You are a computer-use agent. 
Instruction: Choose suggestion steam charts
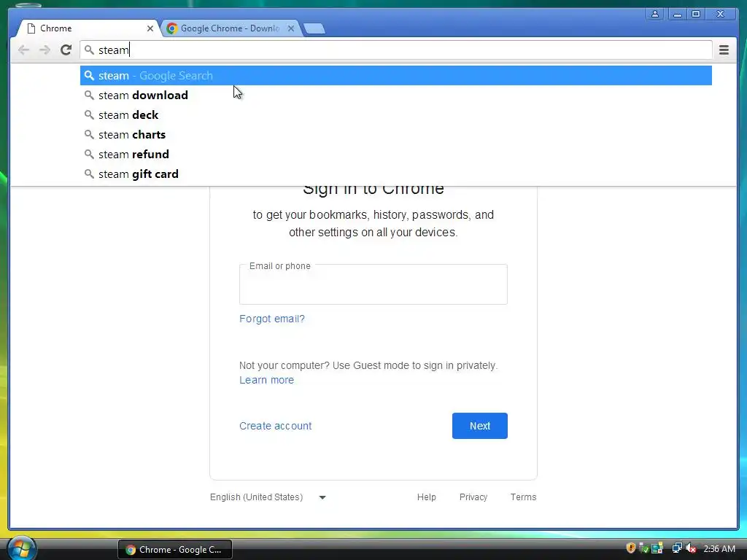click(396, 135)
